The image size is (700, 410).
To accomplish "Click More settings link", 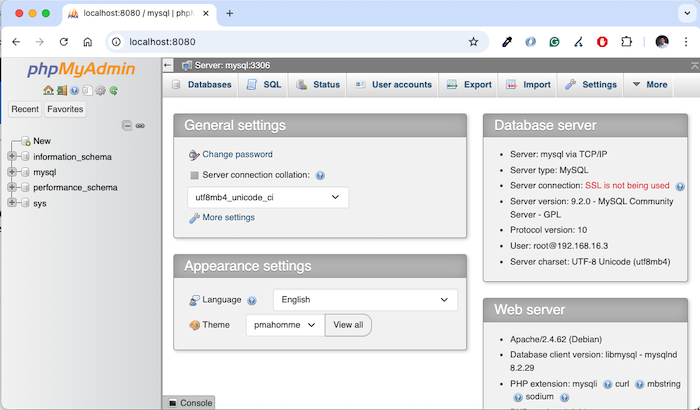I will 229,218.
